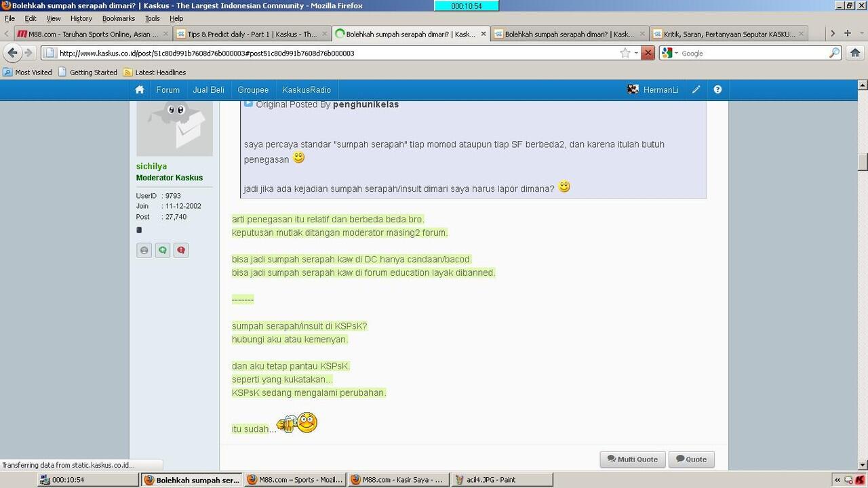
Task: Click the Quote button
Action: (x=692, y=459)
